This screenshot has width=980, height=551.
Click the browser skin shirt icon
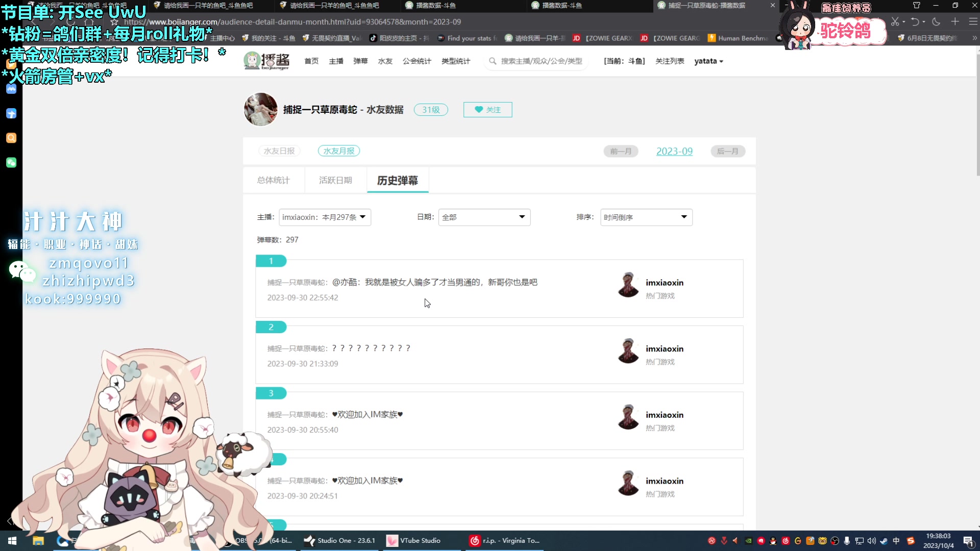(917, 5)
